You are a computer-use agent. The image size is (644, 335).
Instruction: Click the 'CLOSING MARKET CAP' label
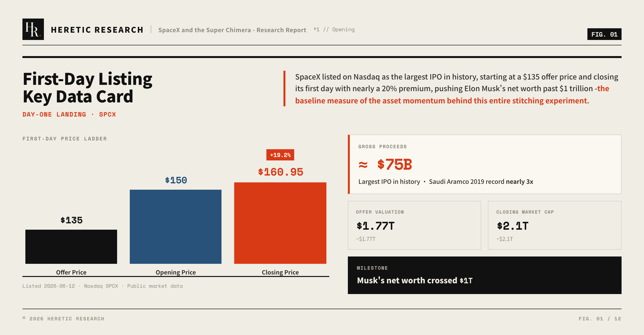pyautogui.click(x=525, y=212)
